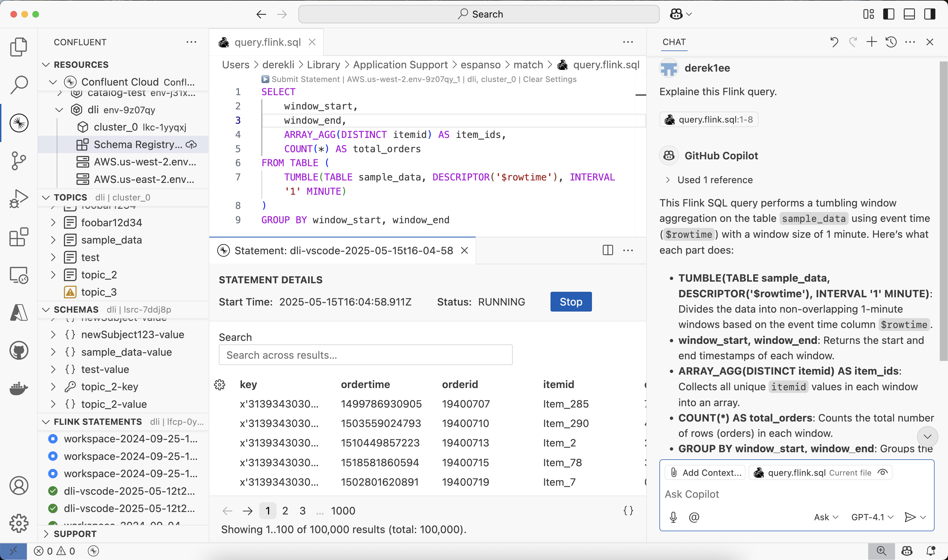Open the Confluent extension sidebar icon
The image size is (948, 560).
pos(18,123)
